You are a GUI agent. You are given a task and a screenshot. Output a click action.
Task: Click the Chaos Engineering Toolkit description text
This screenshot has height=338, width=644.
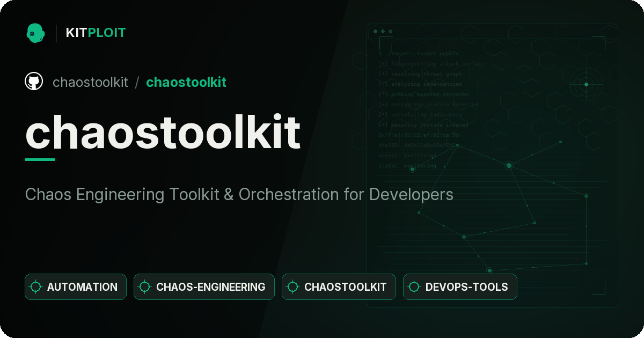point(239,194)
